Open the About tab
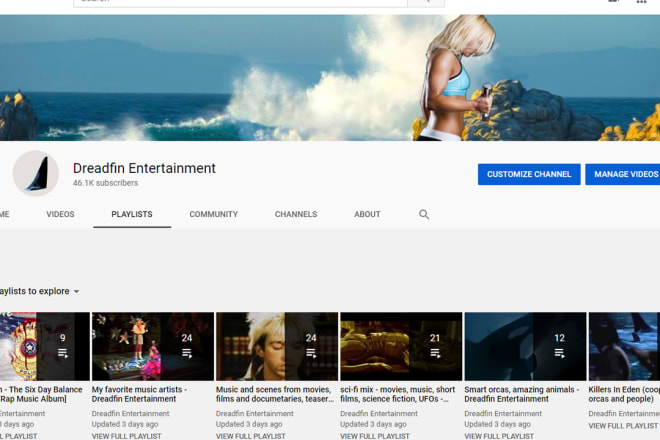Screen dimensions: 660x440 pyautogui.click(x=367, y=214)
